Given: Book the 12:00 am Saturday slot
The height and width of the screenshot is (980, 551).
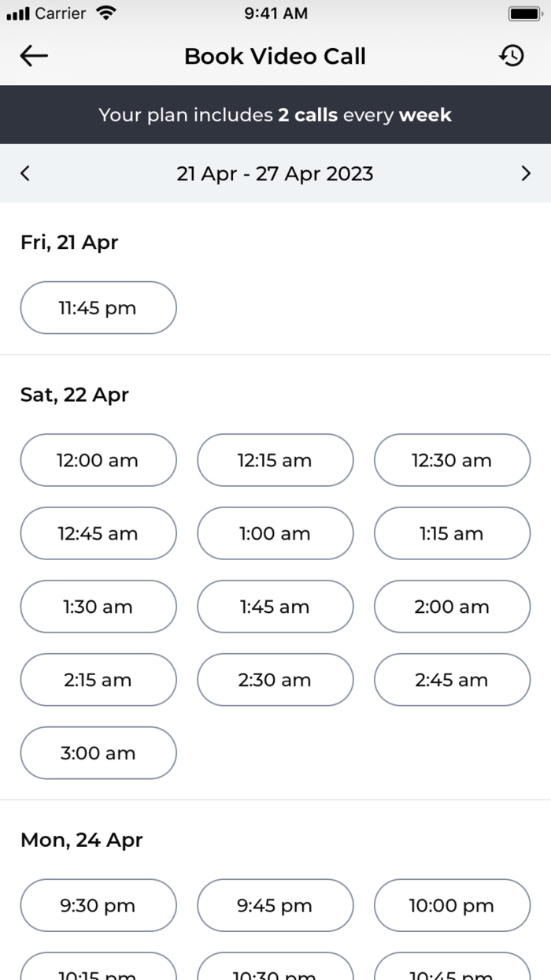Looking at the screenshot, I should point(98,460).
